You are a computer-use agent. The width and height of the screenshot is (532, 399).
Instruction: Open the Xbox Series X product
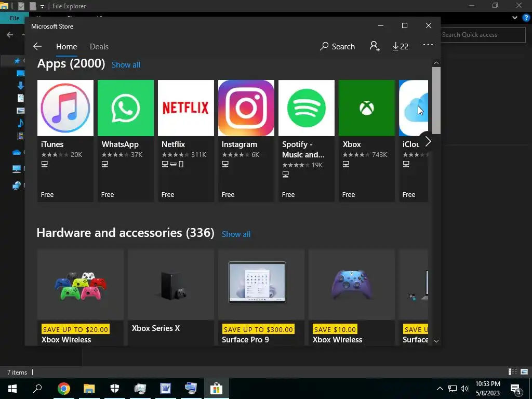(x=171, y=298)
